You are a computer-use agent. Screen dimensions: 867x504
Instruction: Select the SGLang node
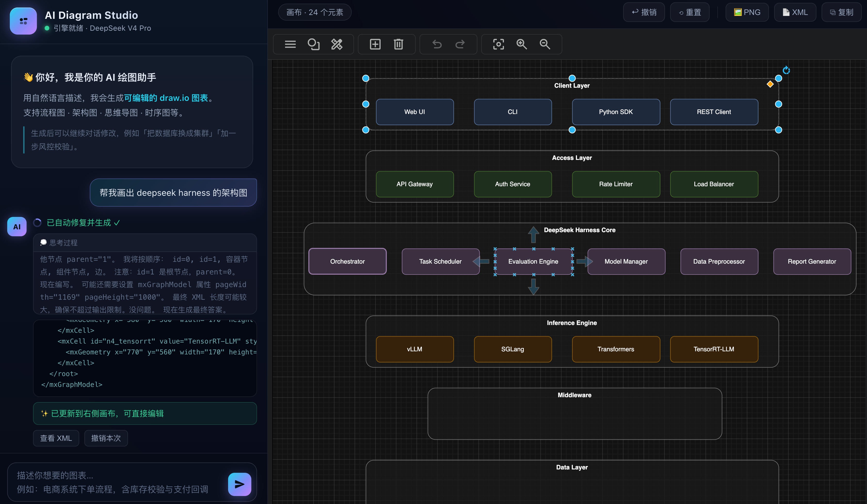pyautogui.click(x=513, y=349)
